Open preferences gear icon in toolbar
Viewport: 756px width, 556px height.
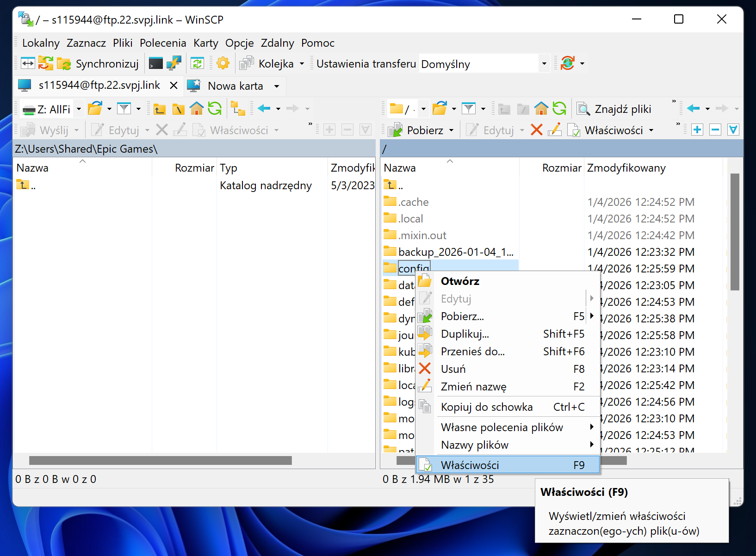pyautogui.click(x=223, y=63)
